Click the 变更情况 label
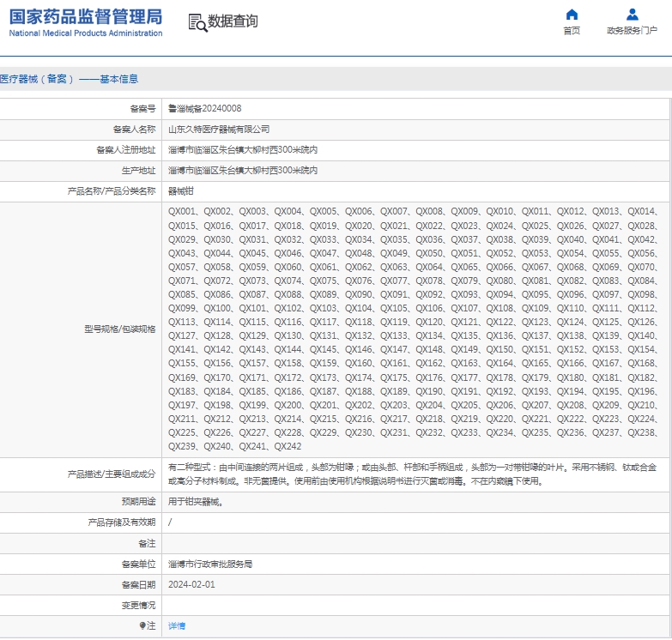The width and height of the screenshot is (672, 640). 138,606
